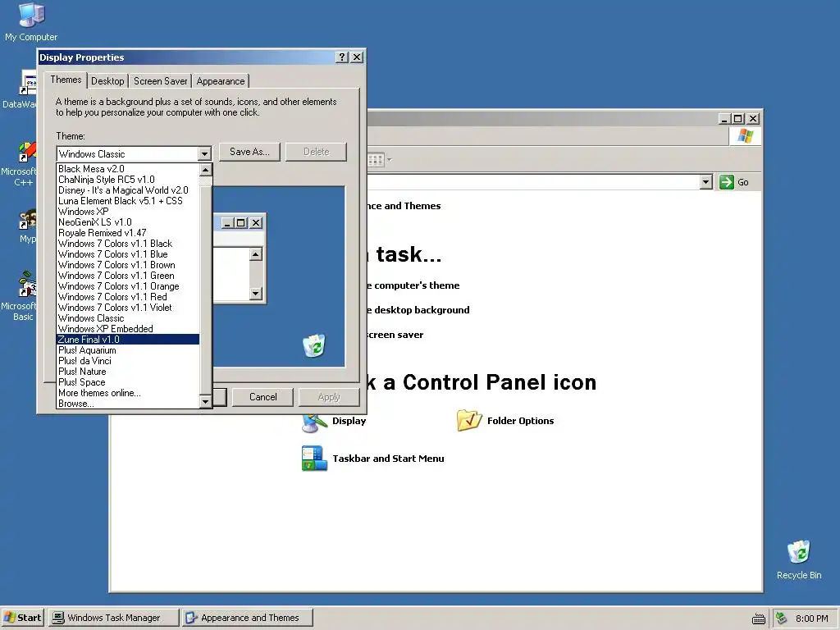Click the help question mark in Display Properties
This screenshot has width=840, height=630.
(x=342, y=57)
